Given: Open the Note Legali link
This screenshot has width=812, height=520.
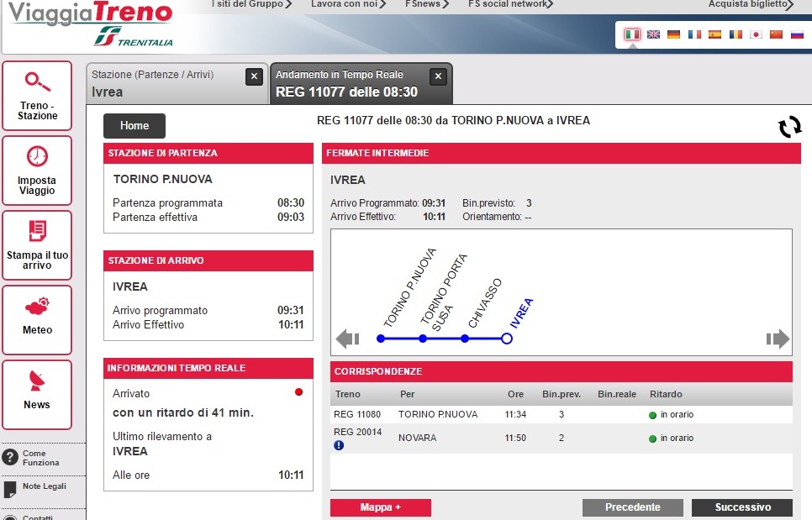Looking at the screenshot, I should pos(44,486).
